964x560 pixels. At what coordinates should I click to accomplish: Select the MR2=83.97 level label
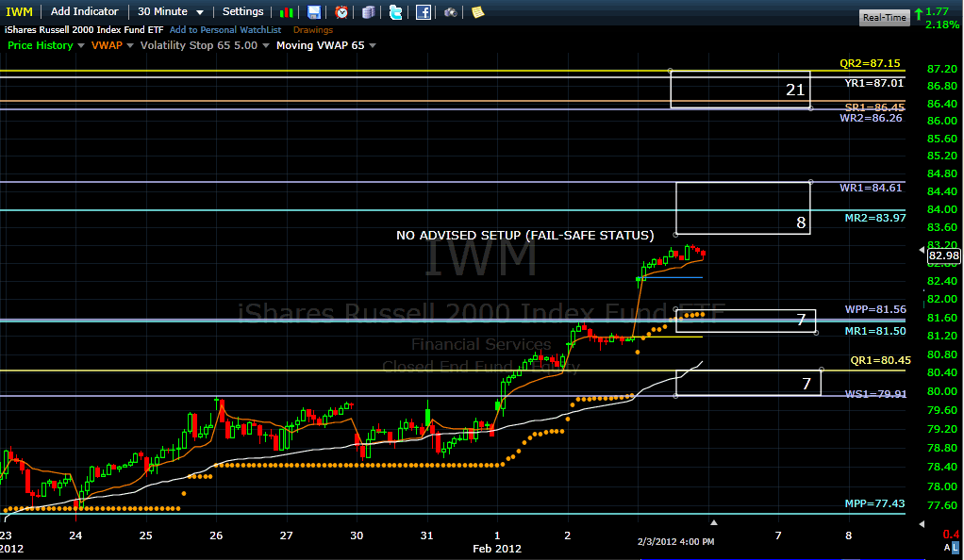point(874,218)
